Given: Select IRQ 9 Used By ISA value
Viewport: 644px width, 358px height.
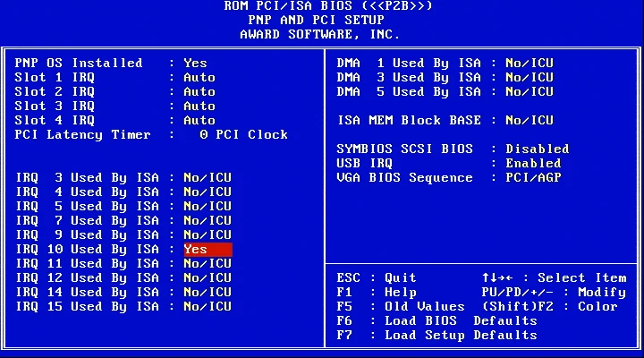Looking at the screenshot, I should coord(208,235).
